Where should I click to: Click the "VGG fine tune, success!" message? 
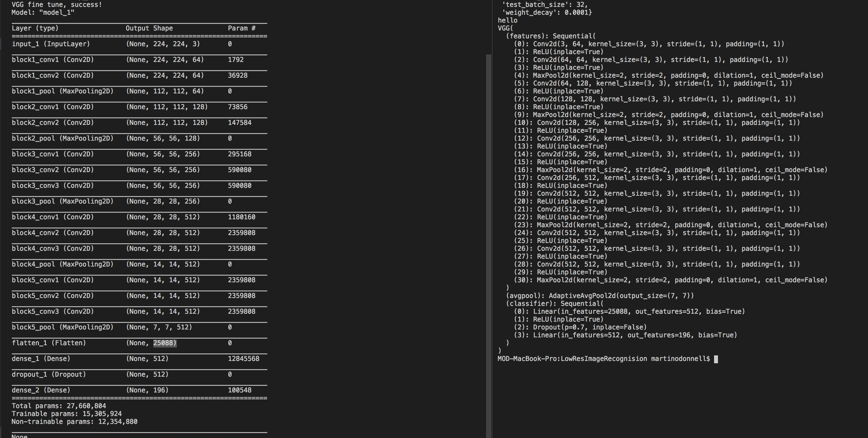click(57, 5)
